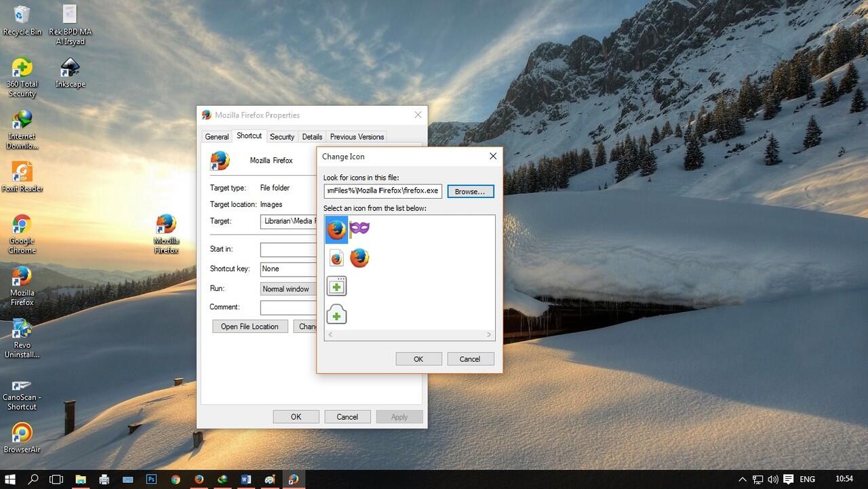
Task: Expand the Run combo box showing Normal window
Action: point(288,289)
